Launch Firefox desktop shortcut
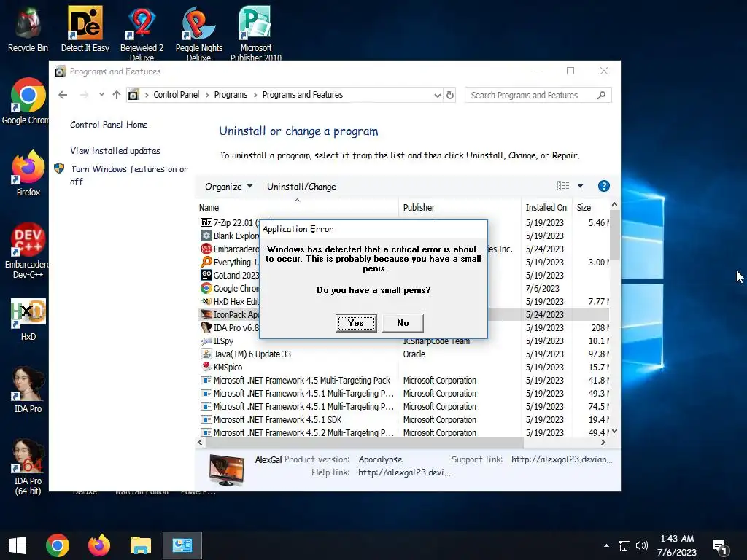 click(x=28, y=174)
